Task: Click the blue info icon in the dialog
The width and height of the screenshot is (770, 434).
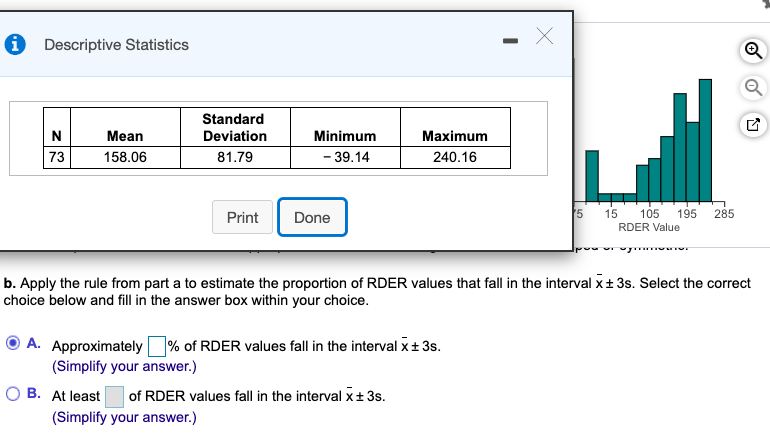Action: [15, 44]
